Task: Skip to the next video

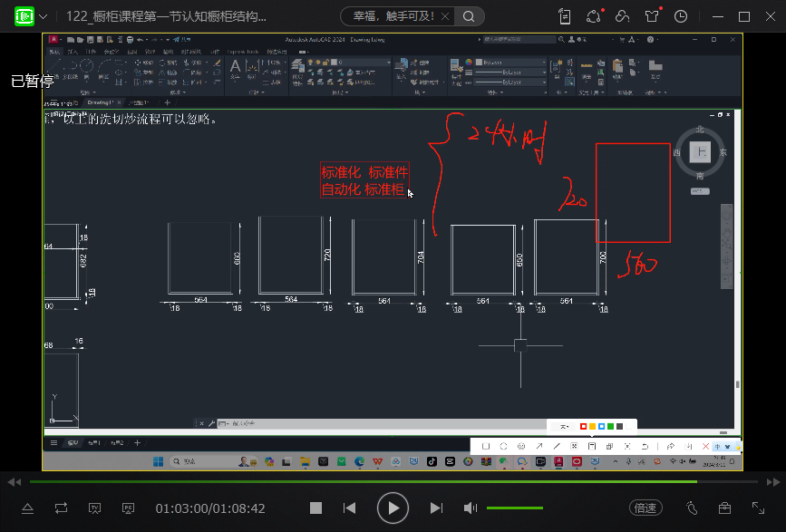Action: tap(436, 508)
